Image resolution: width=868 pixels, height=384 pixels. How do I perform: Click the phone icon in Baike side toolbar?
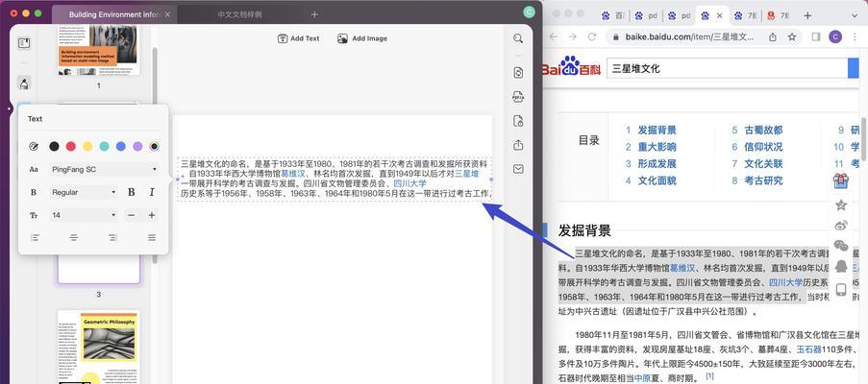tap(841, 290)
